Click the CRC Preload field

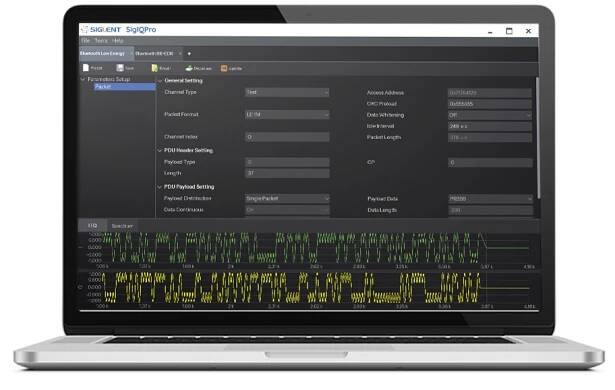coord(490,104)
